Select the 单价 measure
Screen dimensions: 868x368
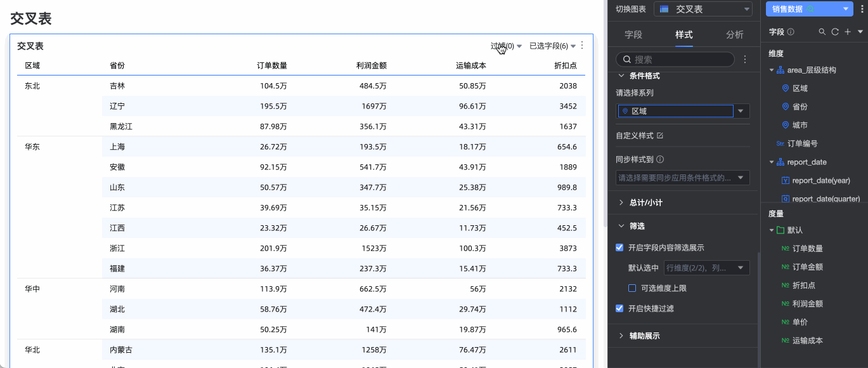point(800,322)
